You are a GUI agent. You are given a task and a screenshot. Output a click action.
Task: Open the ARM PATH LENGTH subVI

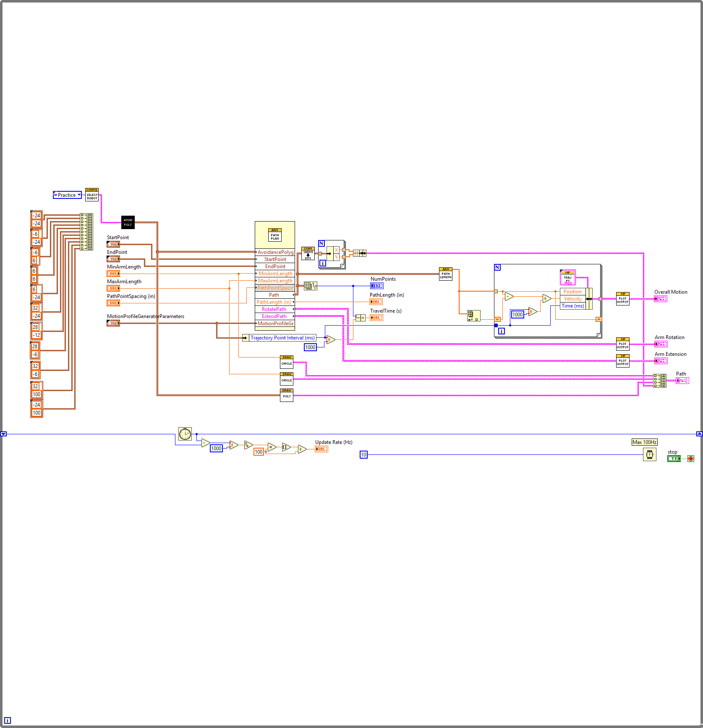point(446,273)
